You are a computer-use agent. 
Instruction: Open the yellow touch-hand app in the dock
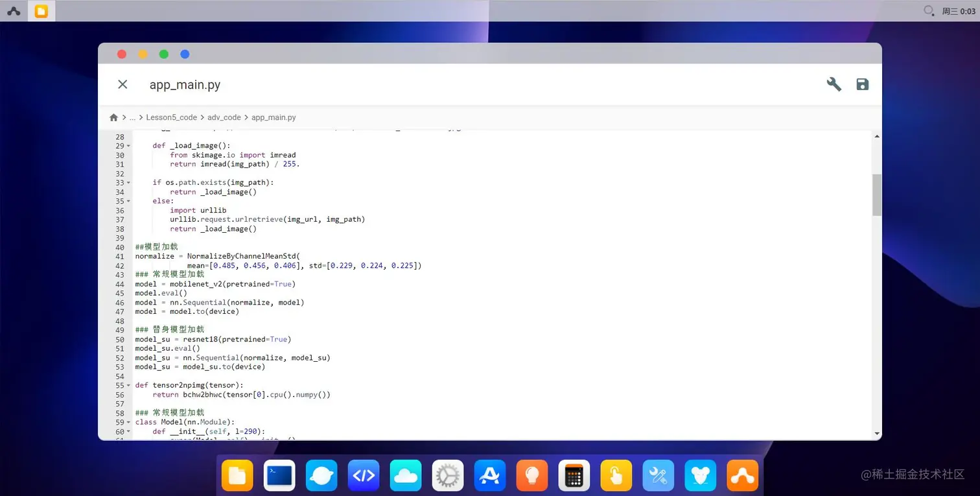click(616, 476)
